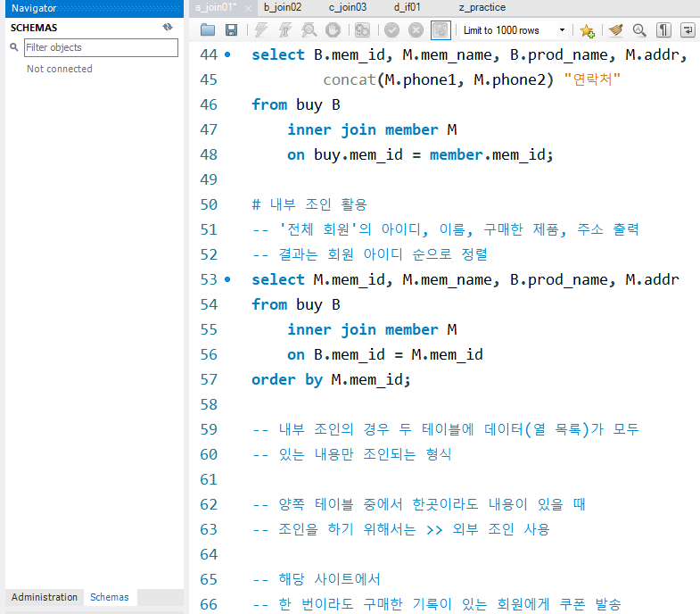Click 'from buy B' on line 54

click(x=296, y=304)
